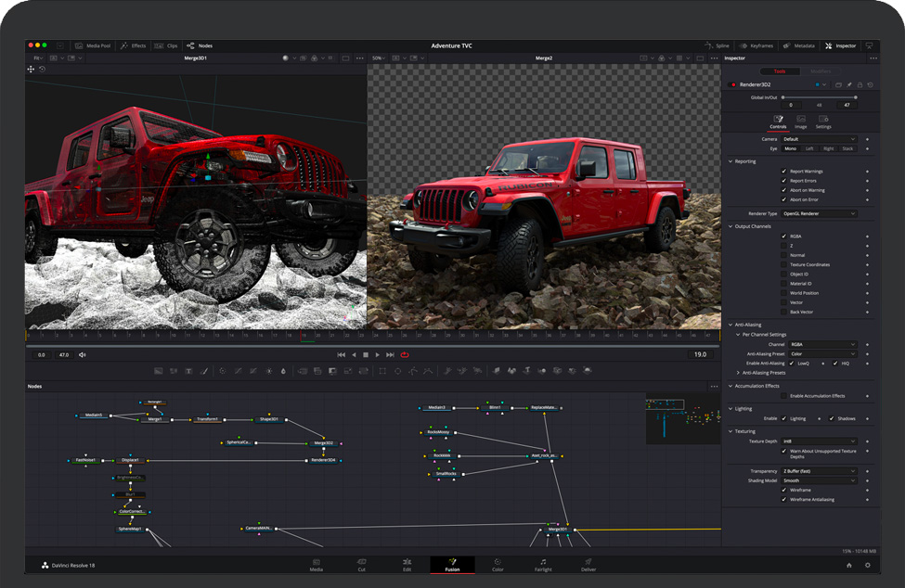Uncheck the Report Warnings checkbox

784,172
